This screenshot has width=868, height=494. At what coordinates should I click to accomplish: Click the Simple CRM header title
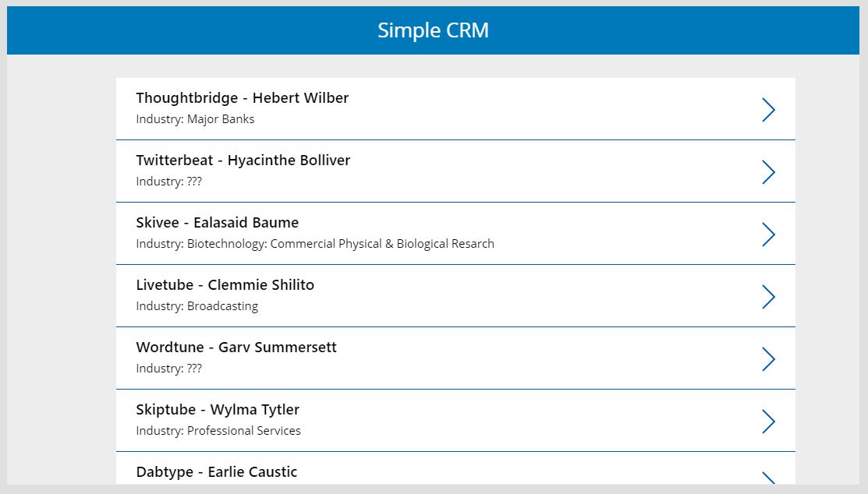(x=433, y=30)
